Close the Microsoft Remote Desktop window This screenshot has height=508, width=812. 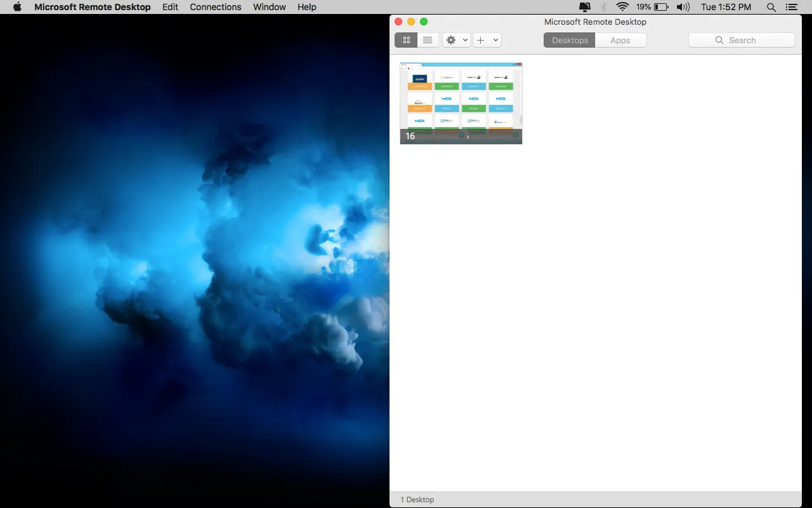[x=398, y=22]
